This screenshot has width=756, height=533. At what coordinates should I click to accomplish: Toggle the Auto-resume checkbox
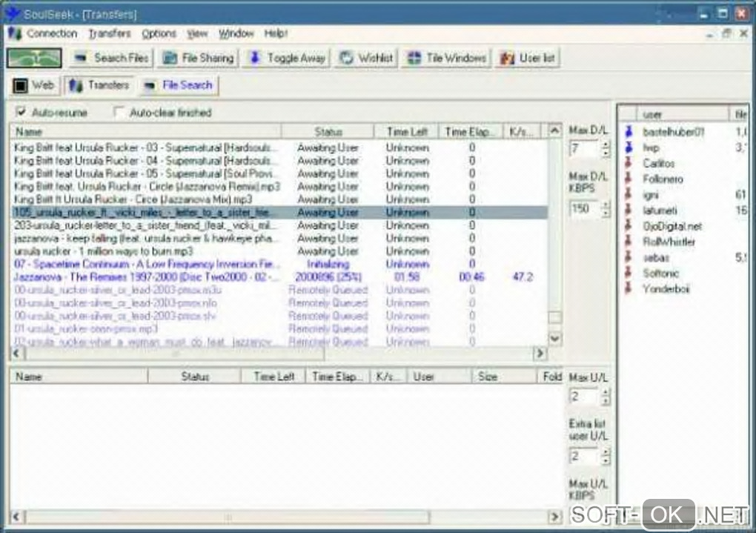coord(21,112)
